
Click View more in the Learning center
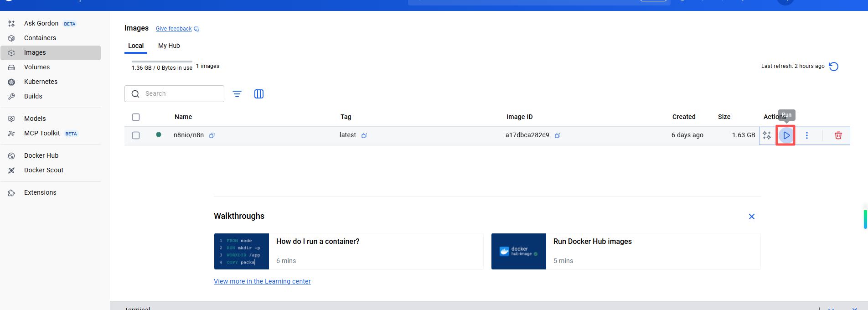(262, 281)
